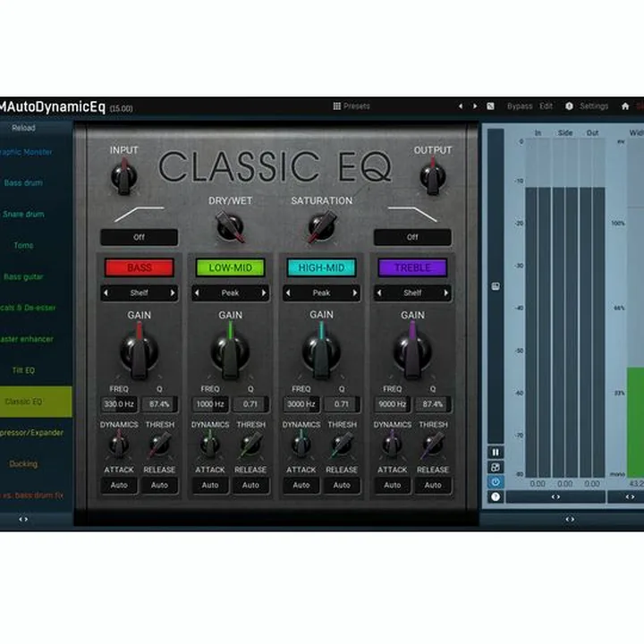The width and height of the screenshot is (644, 644).
Task: Click the TREBLE THRESH knob
Action: [433, 446]
